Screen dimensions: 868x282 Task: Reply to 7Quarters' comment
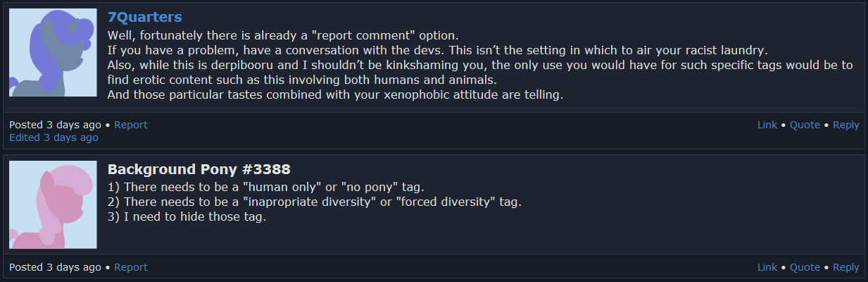[845, 125]
